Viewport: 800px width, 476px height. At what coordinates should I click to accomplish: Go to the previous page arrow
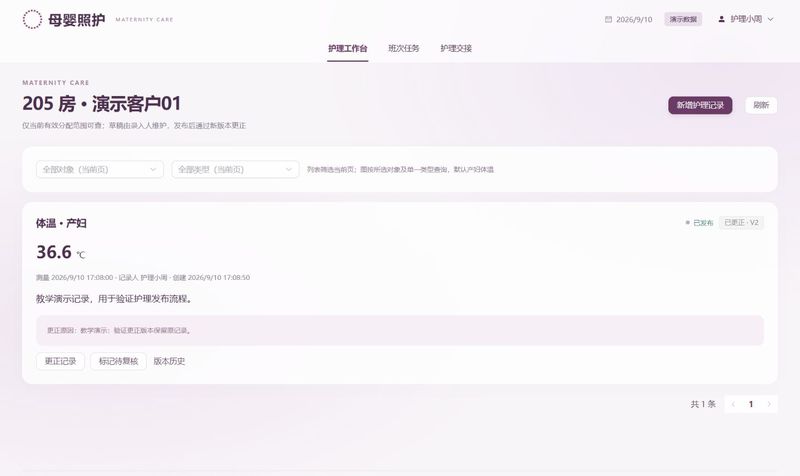[733, 404]
